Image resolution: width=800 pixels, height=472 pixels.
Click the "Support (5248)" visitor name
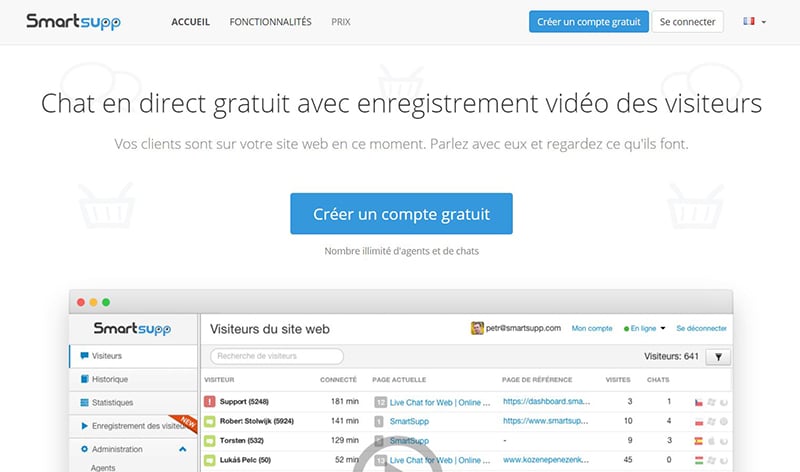(244, 402)
